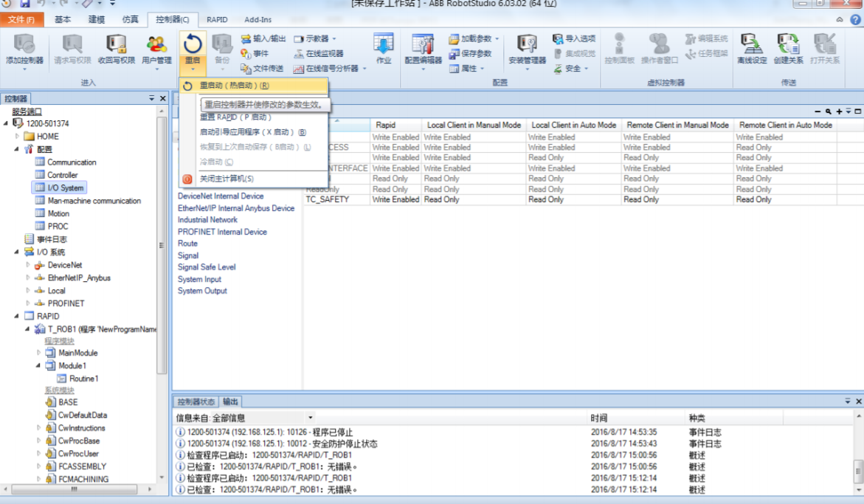
Task: Click Signal Safe Level type
Action: [207, 267]
